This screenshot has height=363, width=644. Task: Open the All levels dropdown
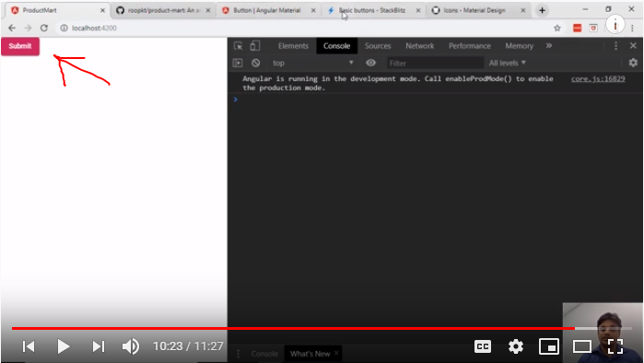[508, 63]
